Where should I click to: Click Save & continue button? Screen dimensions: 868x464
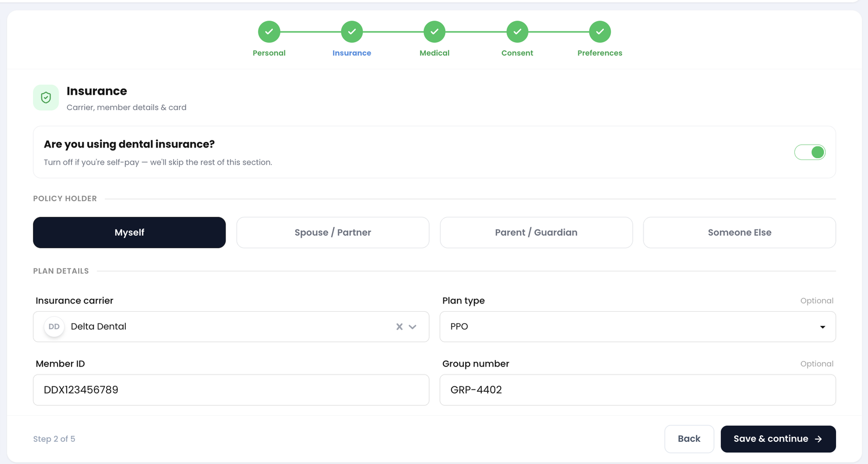tap(778, 439)
